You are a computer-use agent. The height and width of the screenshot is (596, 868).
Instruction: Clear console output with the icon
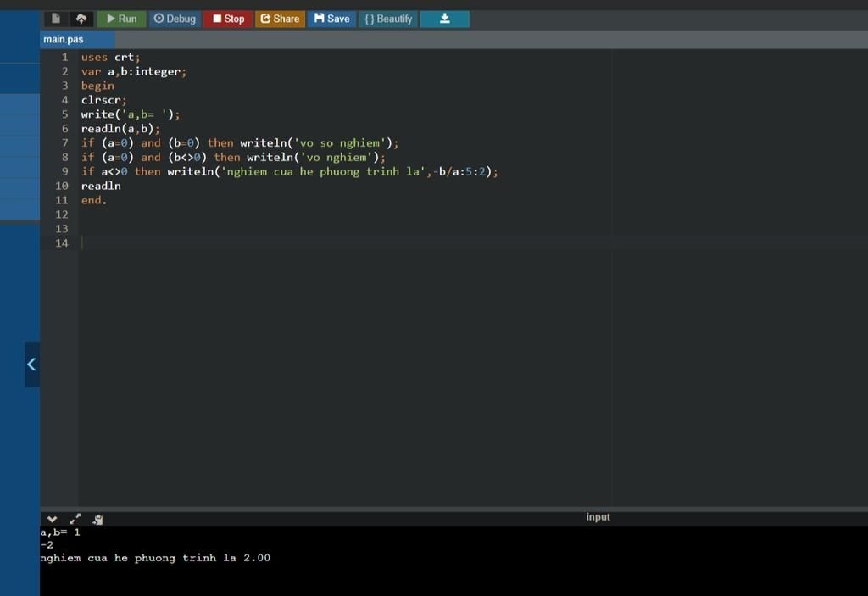pos(98,519)
